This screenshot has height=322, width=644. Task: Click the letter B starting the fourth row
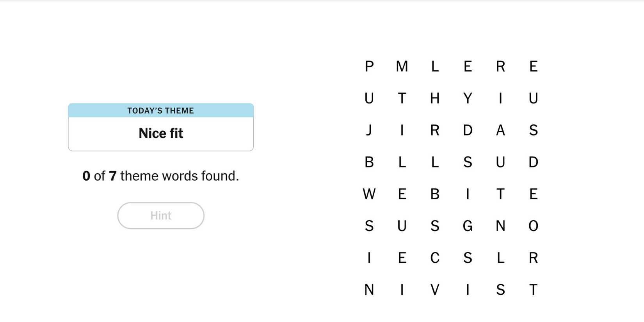point(368,162)
